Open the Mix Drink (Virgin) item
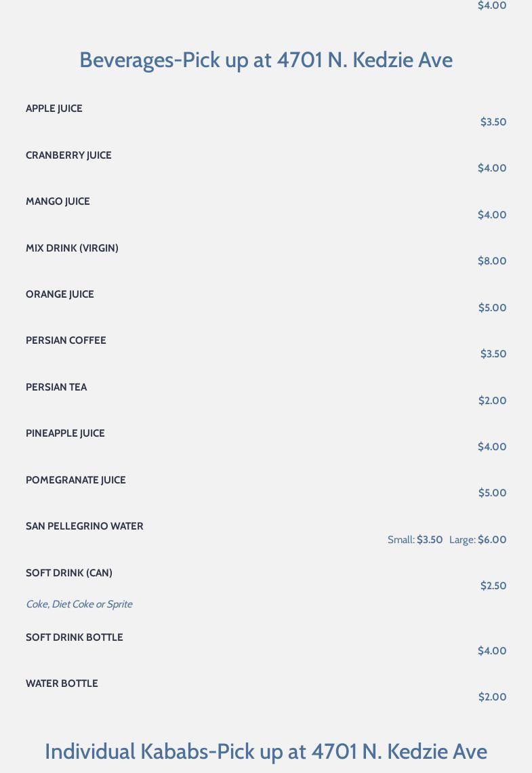The width and height of the screenshot is (532, 773). click(x=72, y=248)
